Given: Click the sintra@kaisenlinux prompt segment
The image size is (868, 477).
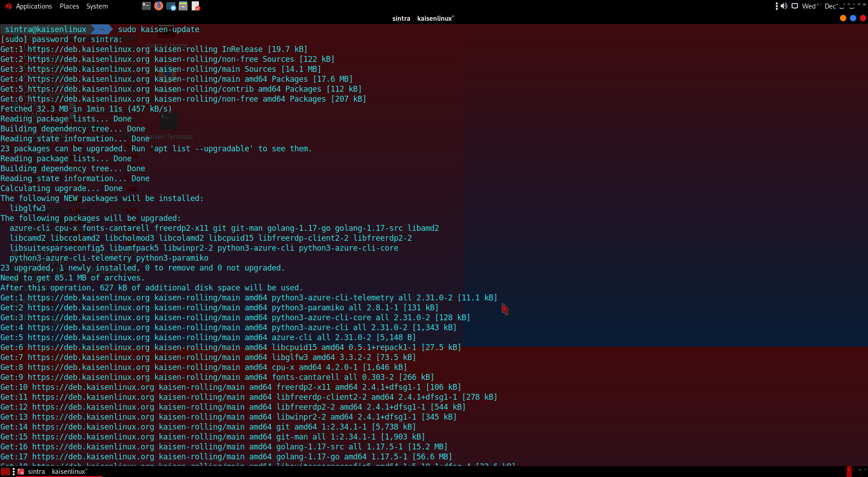Looking at the screenshot, I should [46, 29].
